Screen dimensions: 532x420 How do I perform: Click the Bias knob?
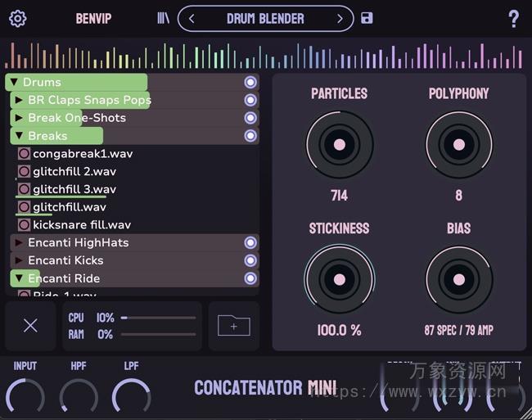click(x=458, y=279)
